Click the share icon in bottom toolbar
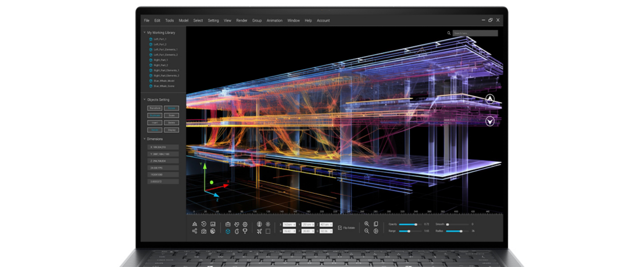Image resolution: width=644 pixels, height=267 pixels. (195, 232)
